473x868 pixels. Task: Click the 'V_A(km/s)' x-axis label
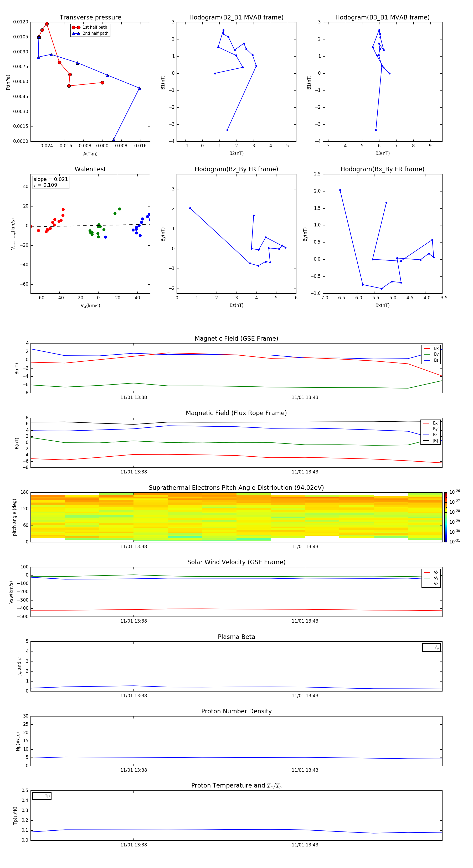[90, 306]
